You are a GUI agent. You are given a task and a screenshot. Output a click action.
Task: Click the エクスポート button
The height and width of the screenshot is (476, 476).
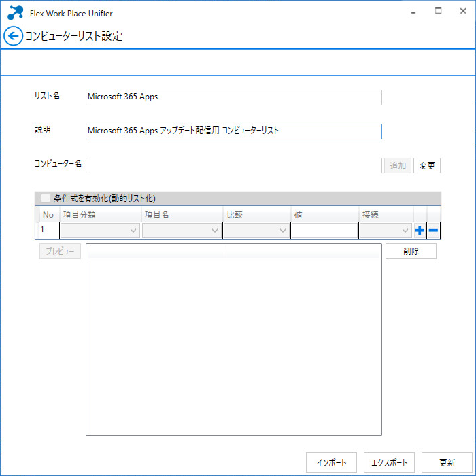tap(389, 462)
